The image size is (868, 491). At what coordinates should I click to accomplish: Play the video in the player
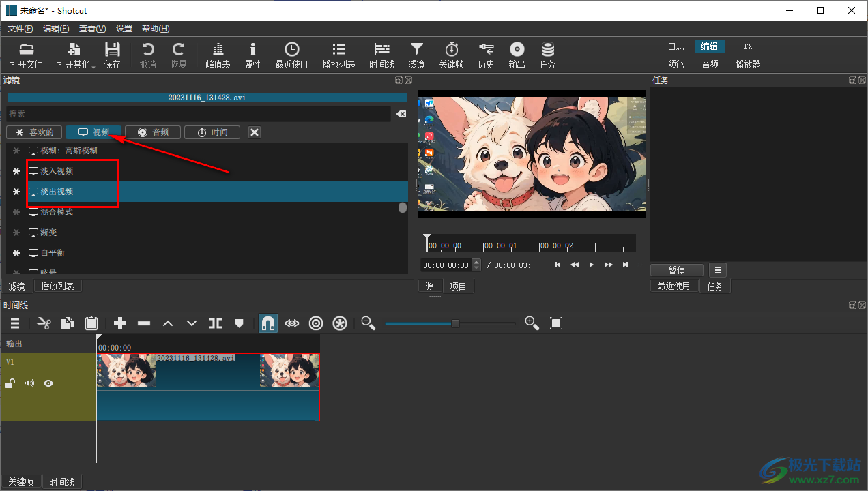(592, 265)
